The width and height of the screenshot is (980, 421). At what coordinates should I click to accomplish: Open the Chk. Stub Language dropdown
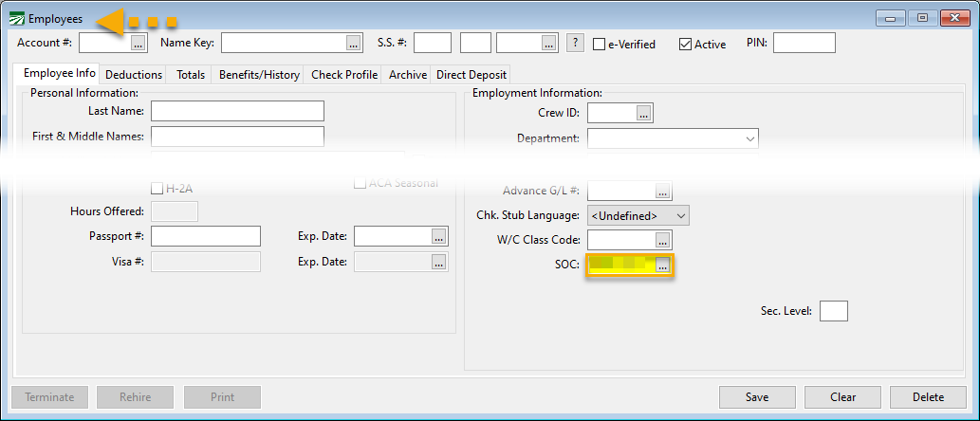tap(680, 216)
